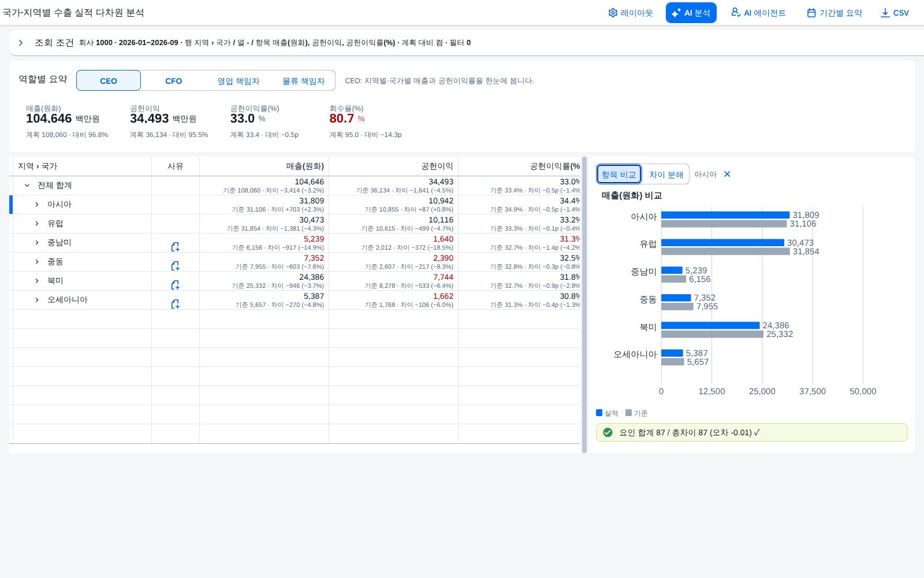Expand the 아시아 region row
Screen dimensions: 924x578
(x=37, y=205)
